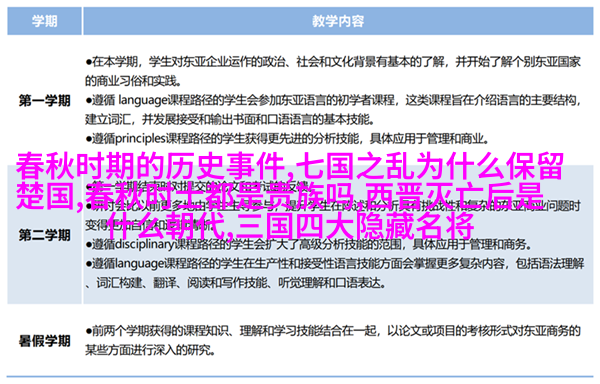Select the 第二学期 row label

pyautogui.click(x=44, y=235)
